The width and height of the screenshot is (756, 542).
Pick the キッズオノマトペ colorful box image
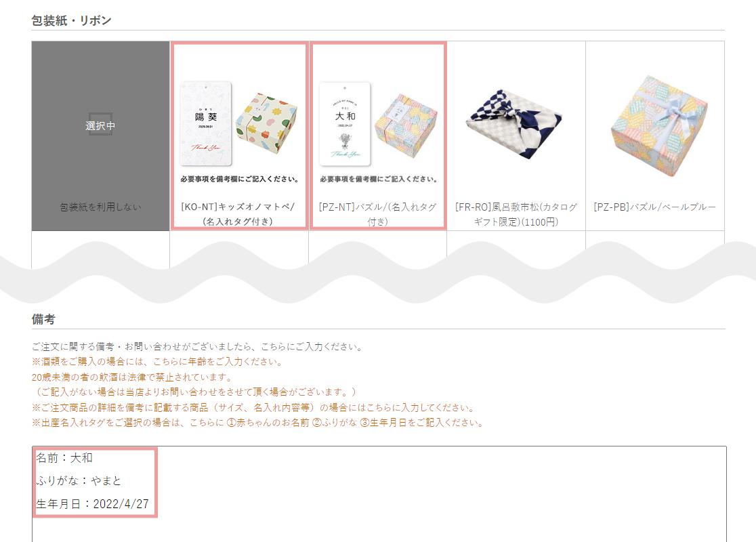tap(266, 123)
